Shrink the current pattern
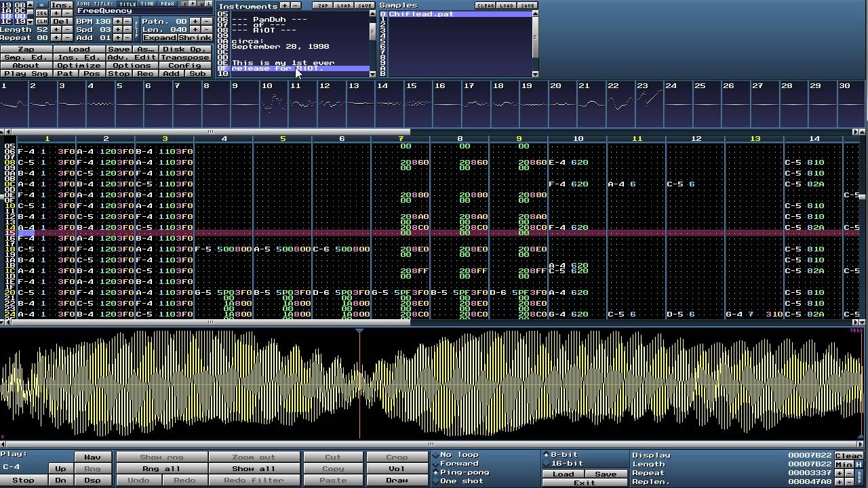 click(x=195, y=37)
